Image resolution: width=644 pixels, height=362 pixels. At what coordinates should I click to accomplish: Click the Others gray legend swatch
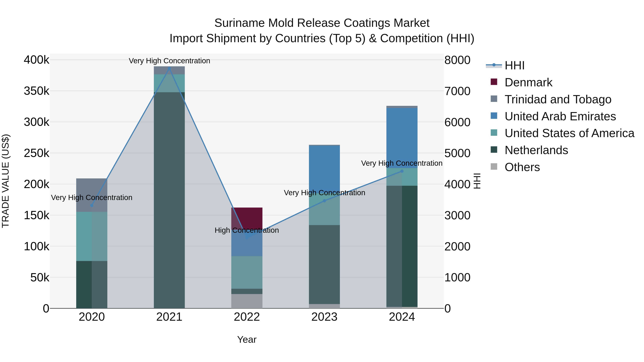tap(494, 167)
